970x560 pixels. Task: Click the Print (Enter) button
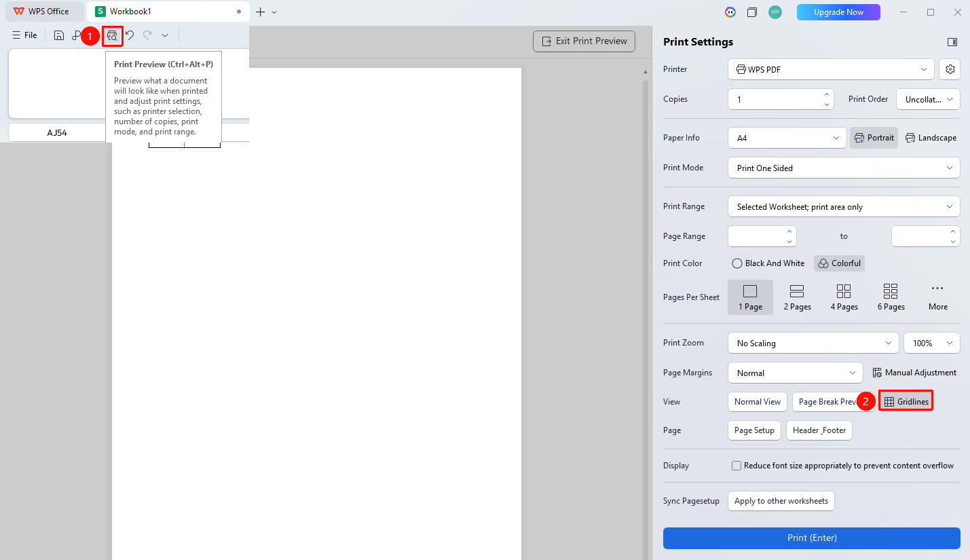tap(812, 538)
